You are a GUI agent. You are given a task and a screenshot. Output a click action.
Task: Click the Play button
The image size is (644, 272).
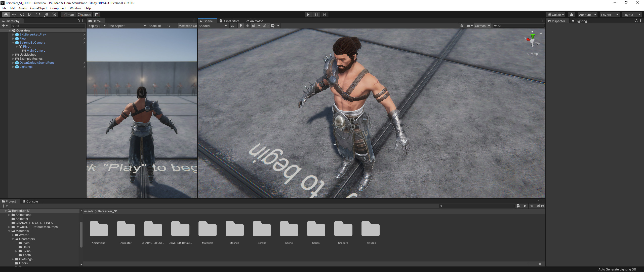point(308,15)
